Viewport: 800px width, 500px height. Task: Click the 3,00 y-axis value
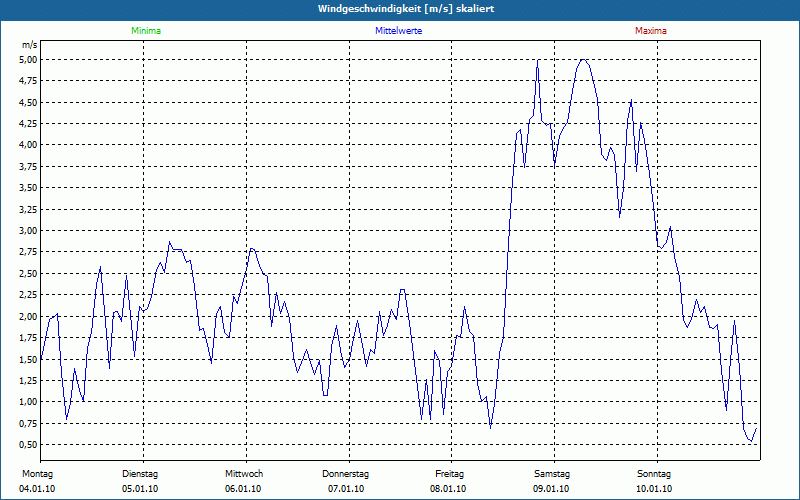click(x=29, y=231)
